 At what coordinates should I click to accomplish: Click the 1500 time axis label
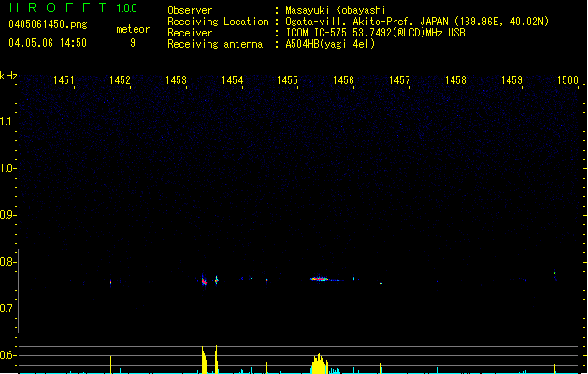click(x=567, y=79)
